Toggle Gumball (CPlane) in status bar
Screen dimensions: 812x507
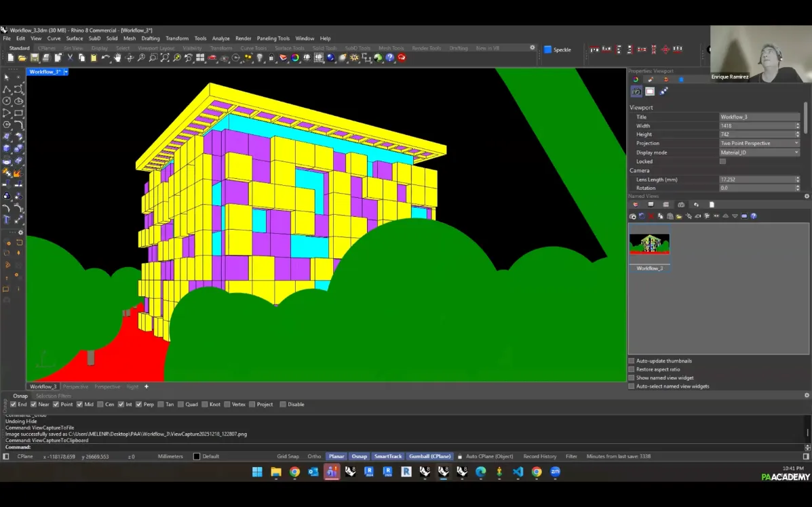pos(430,456)
